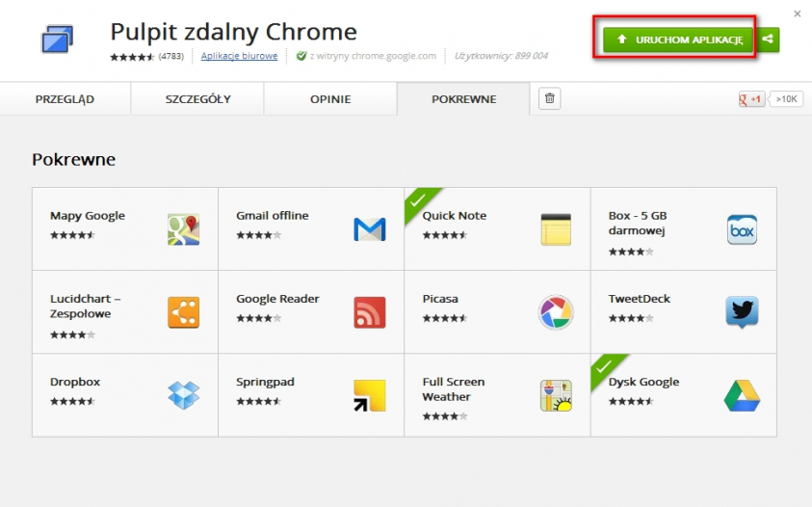Click the Google +1 button

(751, 98)
